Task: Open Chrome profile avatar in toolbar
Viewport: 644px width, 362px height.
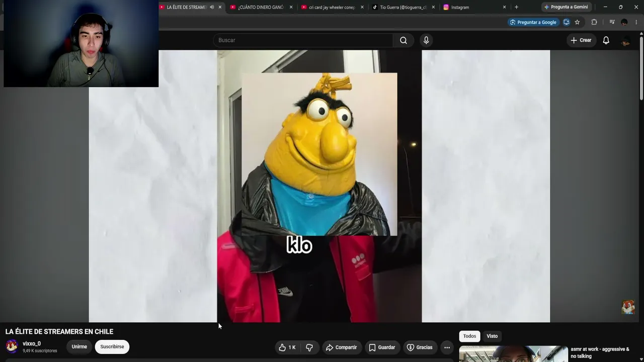Action: (624, 22)
